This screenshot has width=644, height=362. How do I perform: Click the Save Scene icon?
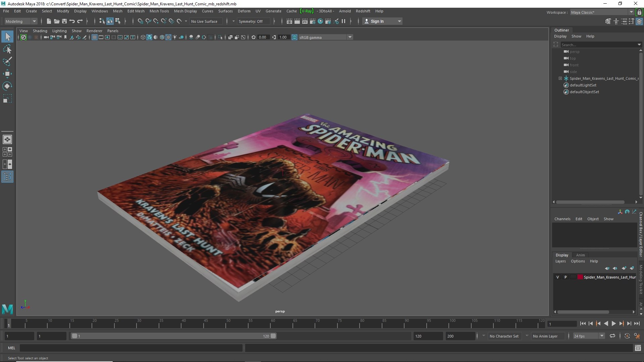64,21
